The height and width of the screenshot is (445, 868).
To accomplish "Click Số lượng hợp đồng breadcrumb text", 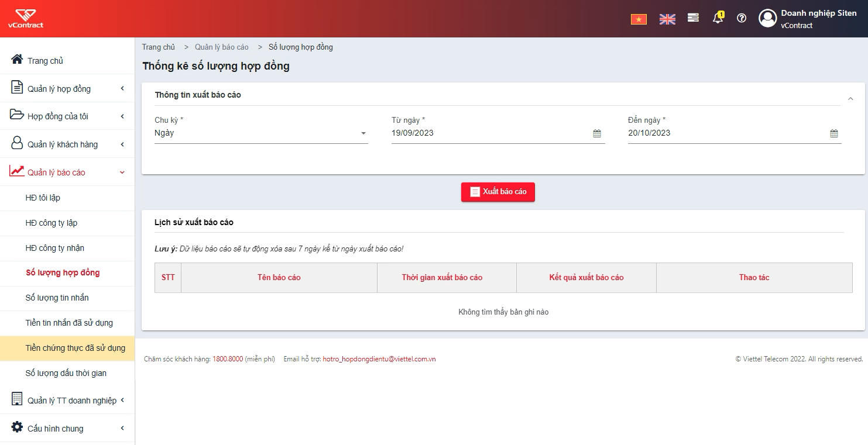I will pyautogui.click(x=301, y=47).
